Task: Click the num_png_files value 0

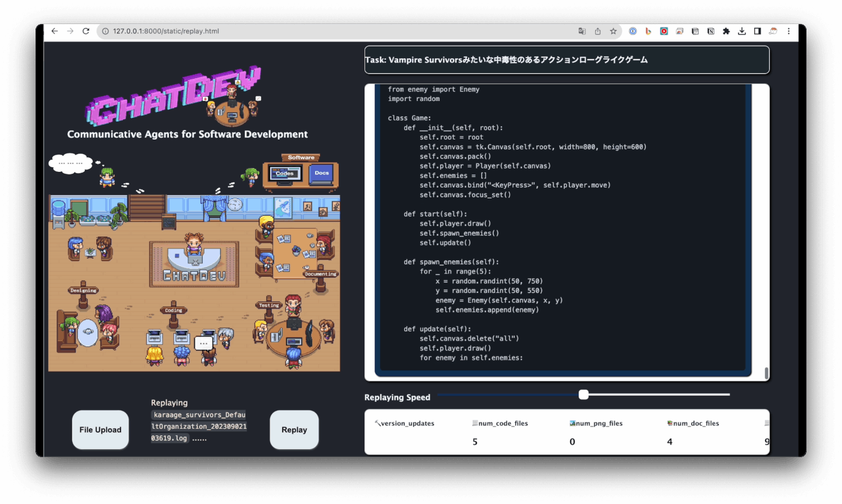Action: (573, 442)
